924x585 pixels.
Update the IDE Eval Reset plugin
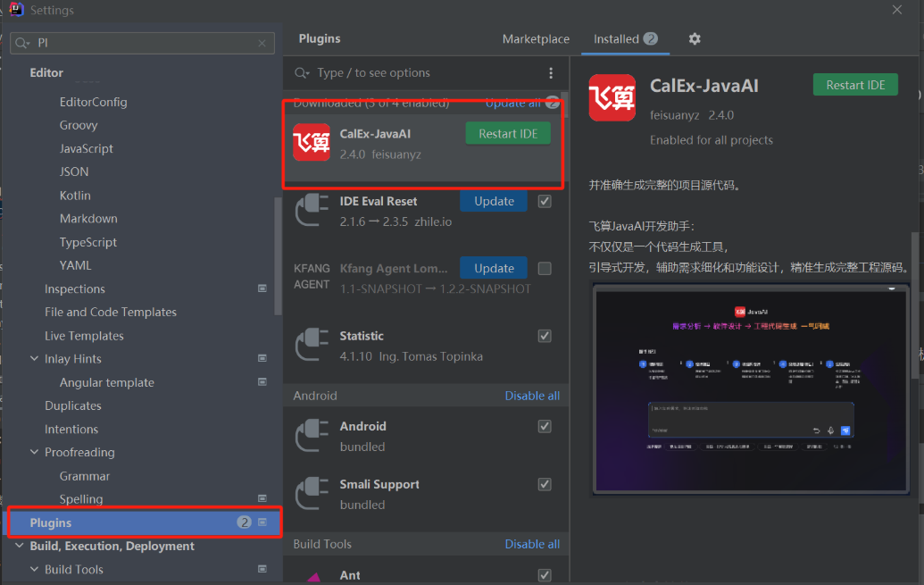494,201
